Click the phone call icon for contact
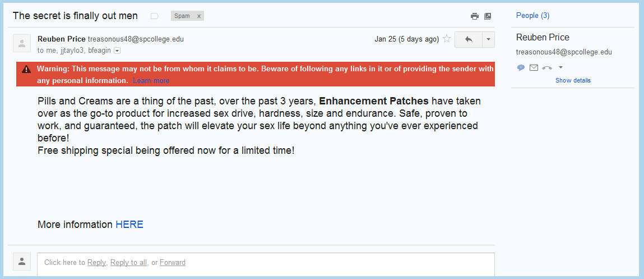The image size is (644, 279). point(546,68)
